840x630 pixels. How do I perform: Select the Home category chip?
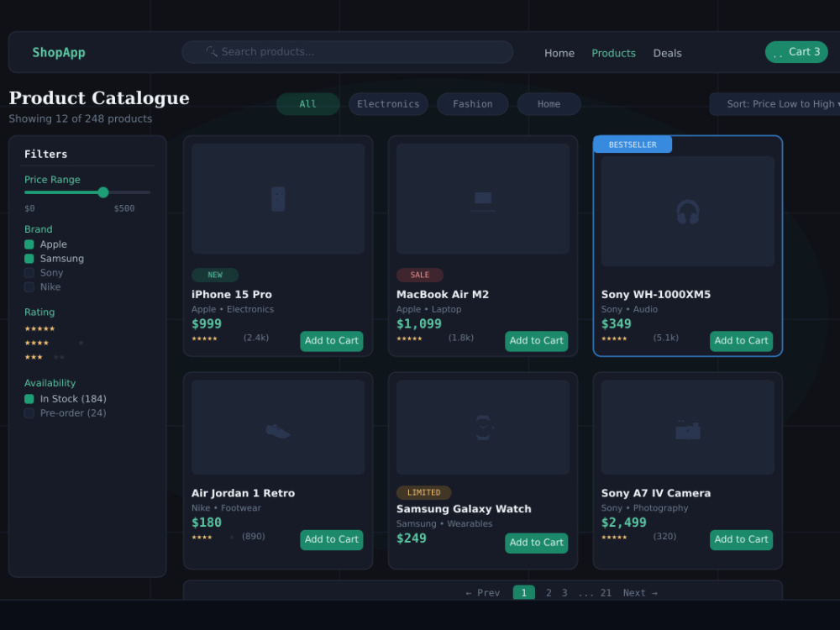[x=549, y=104]
